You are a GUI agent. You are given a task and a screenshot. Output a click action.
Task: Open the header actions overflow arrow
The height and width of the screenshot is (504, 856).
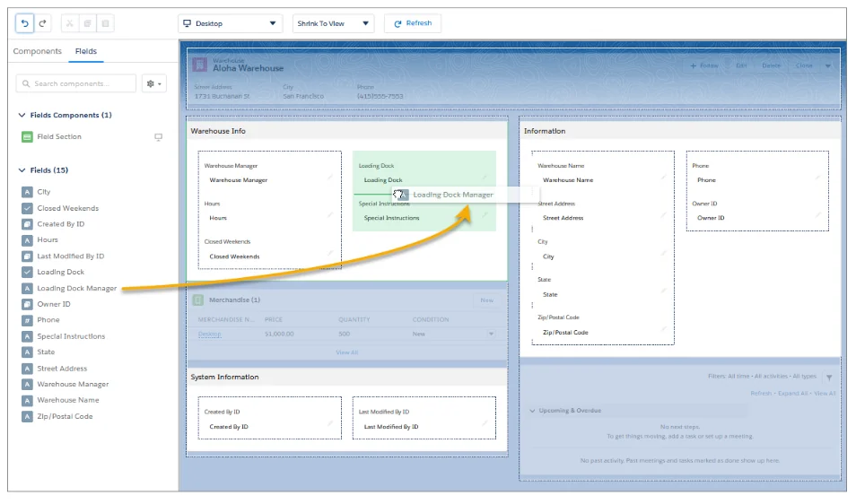point(828,66)
